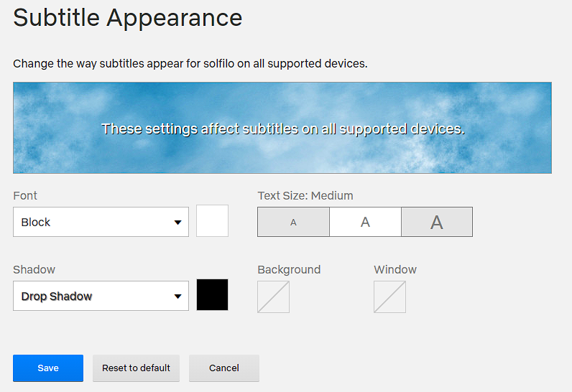The height and width of the screenshot is (392, 572).
Task: Cancel the subtitle changes
Action: (224, 368)
